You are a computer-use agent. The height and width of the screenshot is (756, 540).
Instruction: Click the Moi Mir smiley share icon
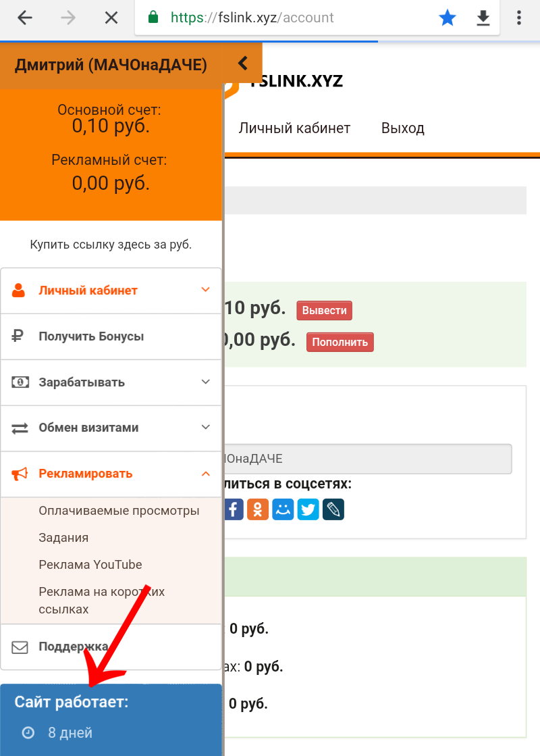point(283,509)
